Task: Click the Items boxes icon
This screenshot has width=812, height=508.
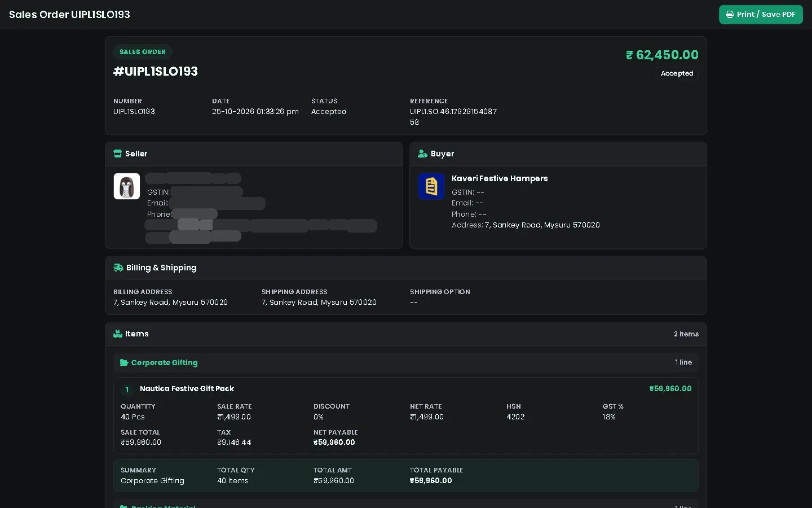Action: [x=118, y=334]
